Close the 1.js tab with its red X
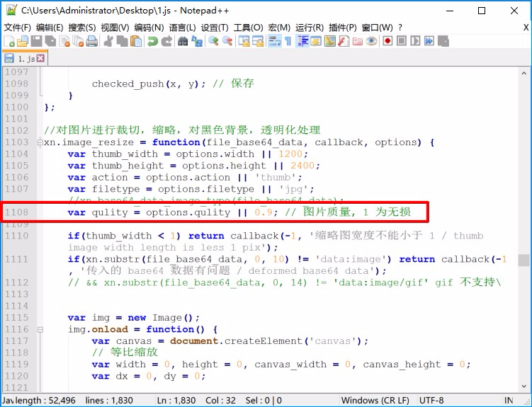Screen dimensions: 532x407 [40, 58]
